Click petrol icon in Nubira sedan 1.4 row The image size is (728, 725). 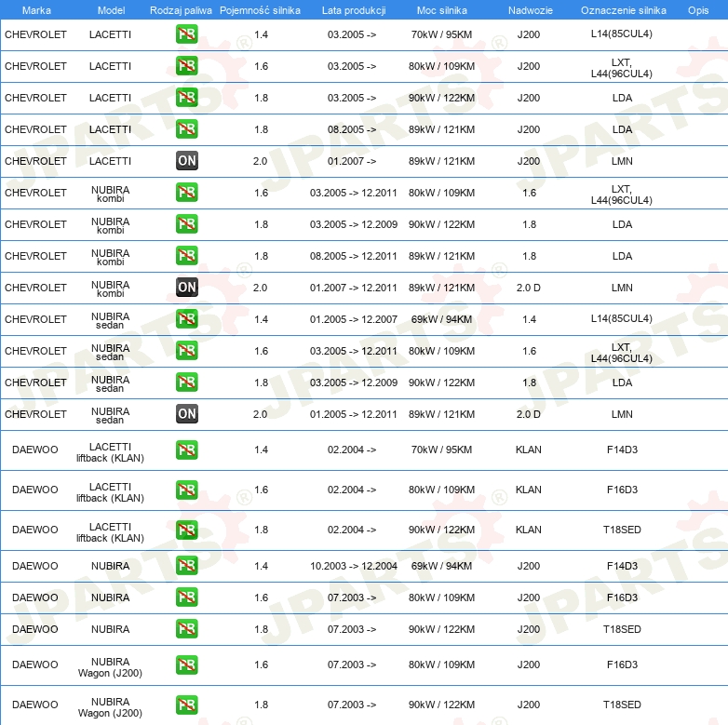click(x=186, y=319)
